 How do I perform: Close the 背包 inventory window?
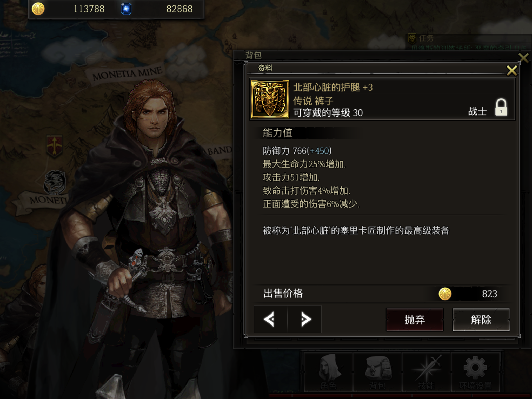pos(523,58)
